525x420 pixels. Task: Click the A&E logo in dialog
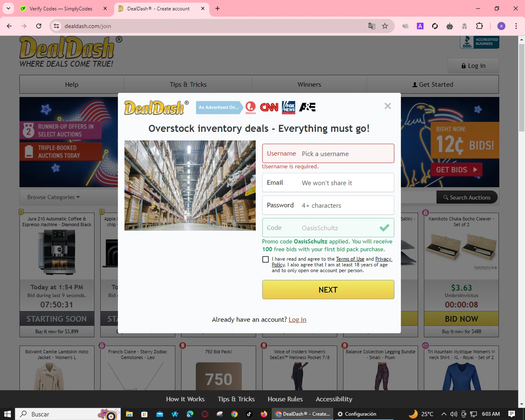(x=307, y=107)
